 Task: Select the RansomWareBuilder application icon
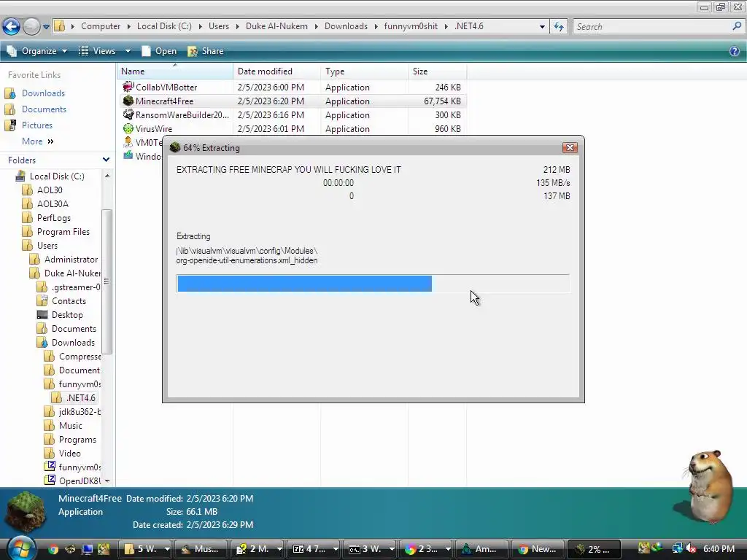128,114
